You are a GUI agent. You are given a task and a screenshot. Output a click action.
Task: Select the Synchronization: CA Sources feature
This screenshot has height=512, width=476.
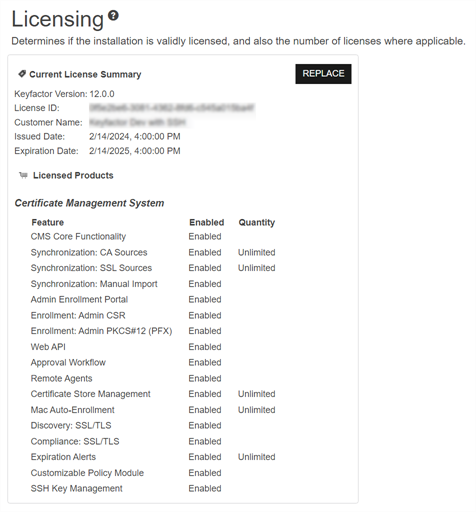coord(89,252)
